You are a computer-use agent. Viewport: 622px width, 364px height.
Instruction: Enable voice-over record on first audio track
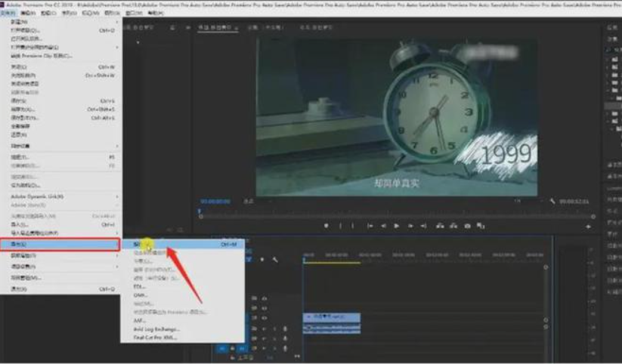point(285,329)
